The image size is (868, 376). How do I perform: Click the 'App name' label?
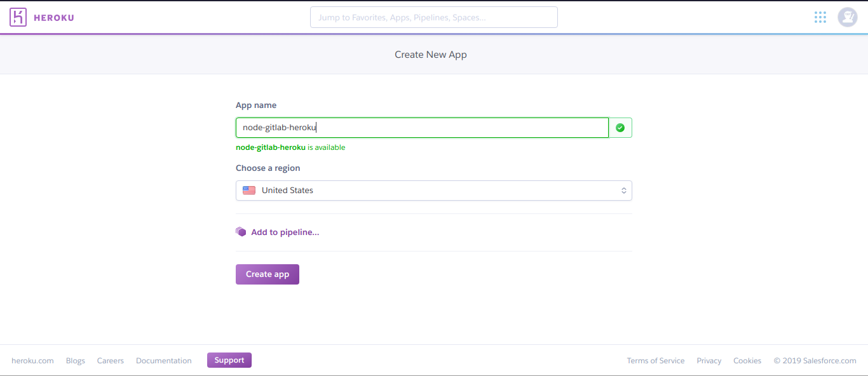(256, 105)
